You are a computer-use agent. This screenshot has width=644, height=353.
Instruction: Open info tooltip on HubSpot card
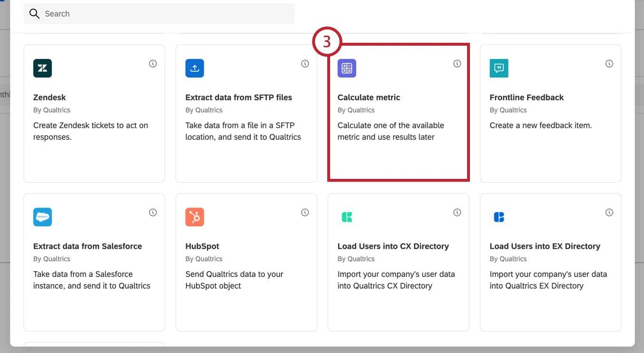pyautogui.click(x=305, y=212)
